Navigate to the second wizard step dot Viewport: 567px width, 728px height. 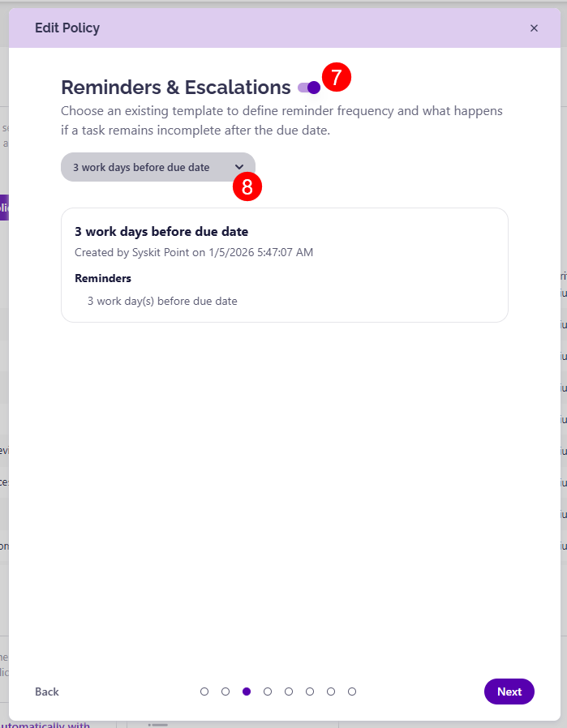pyautogui.click(x=226, y=692)
